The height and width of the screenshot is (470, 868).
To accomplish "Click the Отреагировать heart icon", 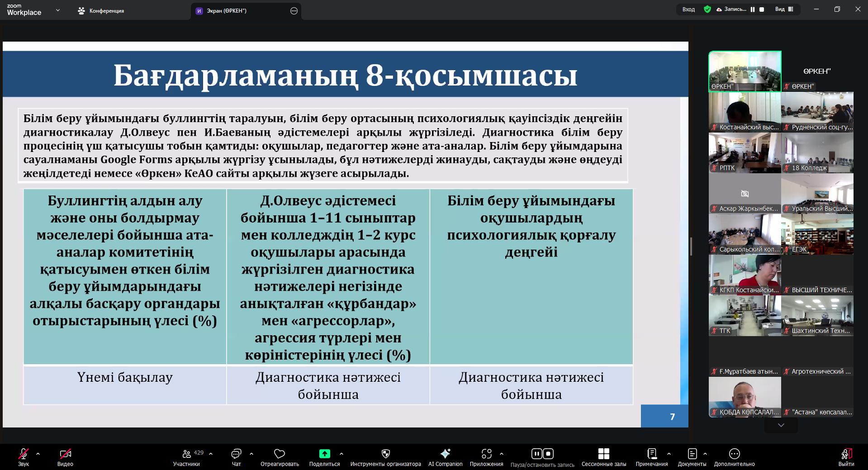I will (280, 454).
